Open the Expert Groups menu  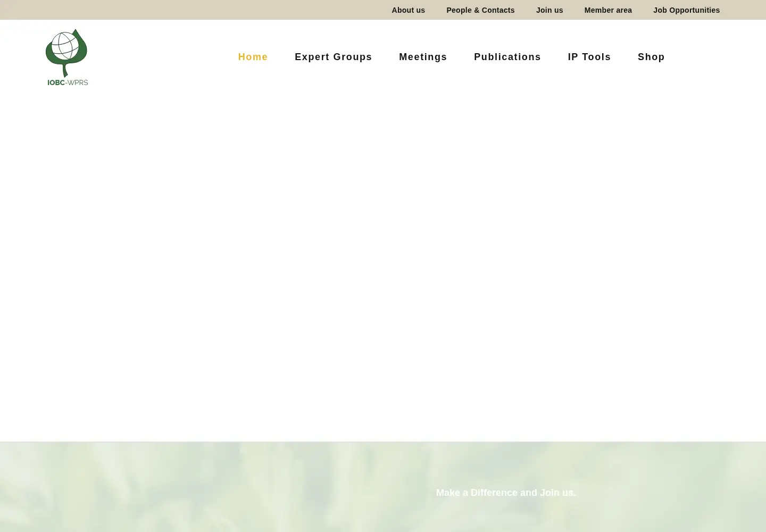(x=334, y=57)
